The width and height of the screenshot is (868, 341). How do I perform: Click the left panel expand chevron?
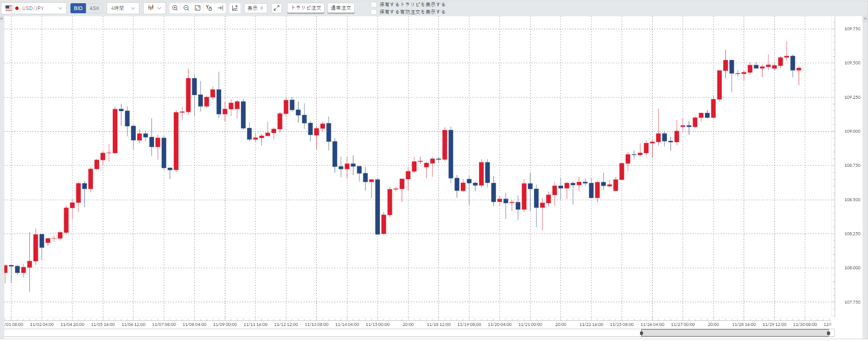[2, 19]
